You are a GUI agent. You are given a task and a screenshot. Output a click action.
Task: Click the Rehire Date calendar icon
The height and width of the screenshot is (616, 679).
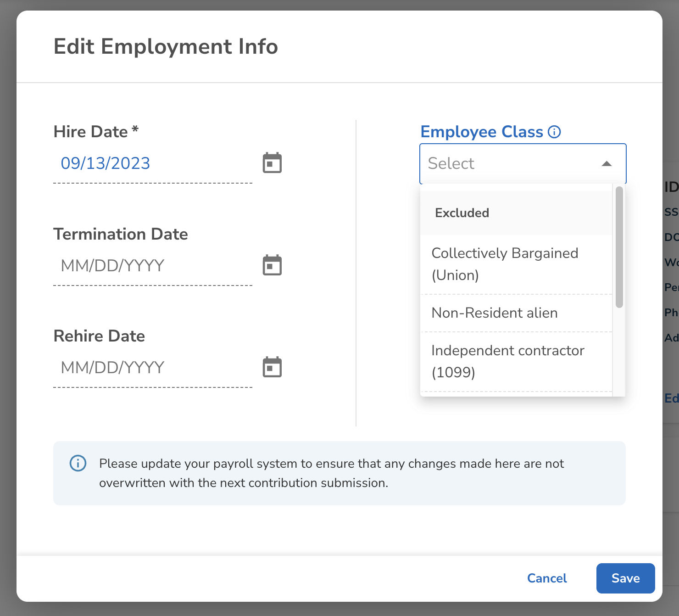tap(272, 367)
